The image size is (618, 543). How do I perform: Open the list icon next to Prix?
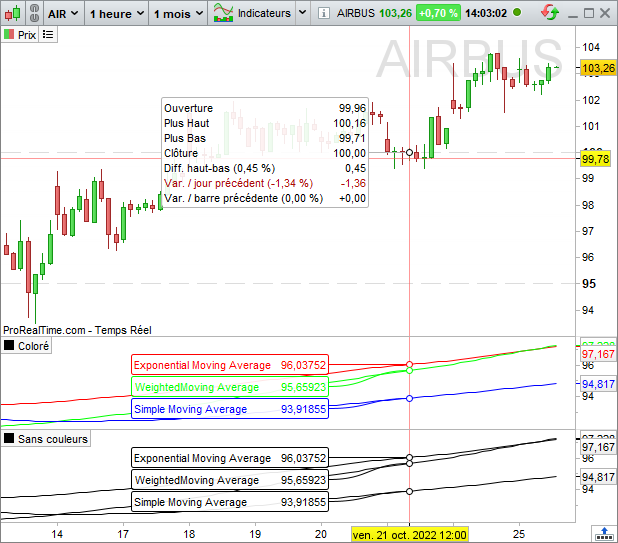pos(48,35)
